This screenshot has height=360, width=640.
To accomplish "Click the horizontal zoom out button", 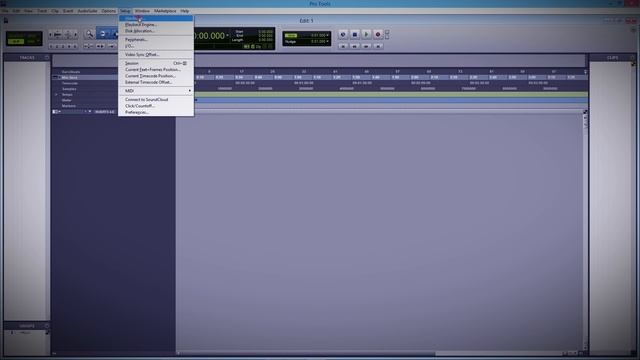I will [52, 35].
